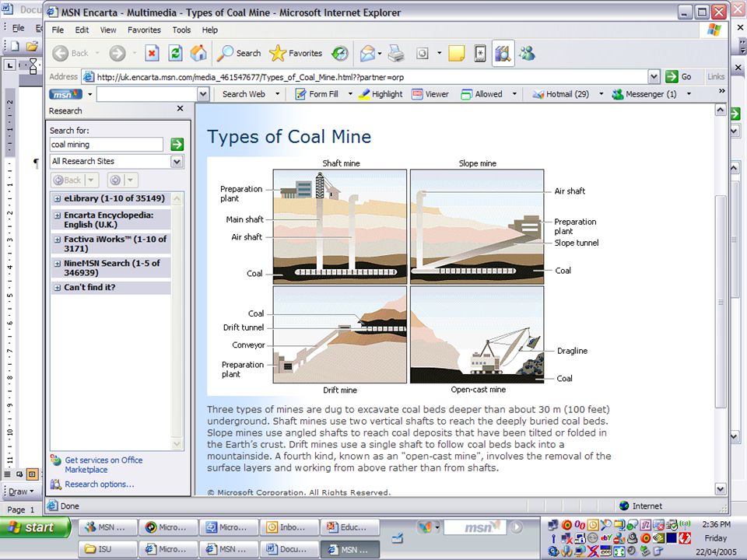Image resolution: width=747 pixels, height=560 pixels.
Task: Open the address bar URL dropdown
Action: pos(654,77)
